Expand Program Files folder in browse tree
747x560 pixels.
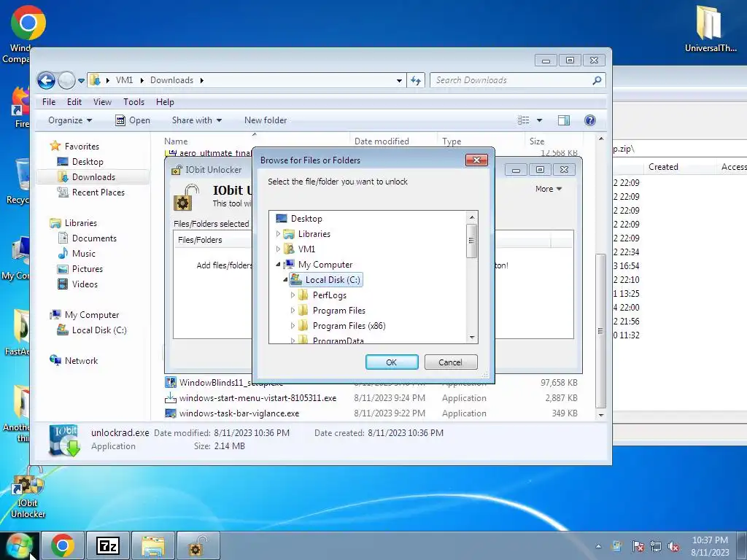[293, 311]
